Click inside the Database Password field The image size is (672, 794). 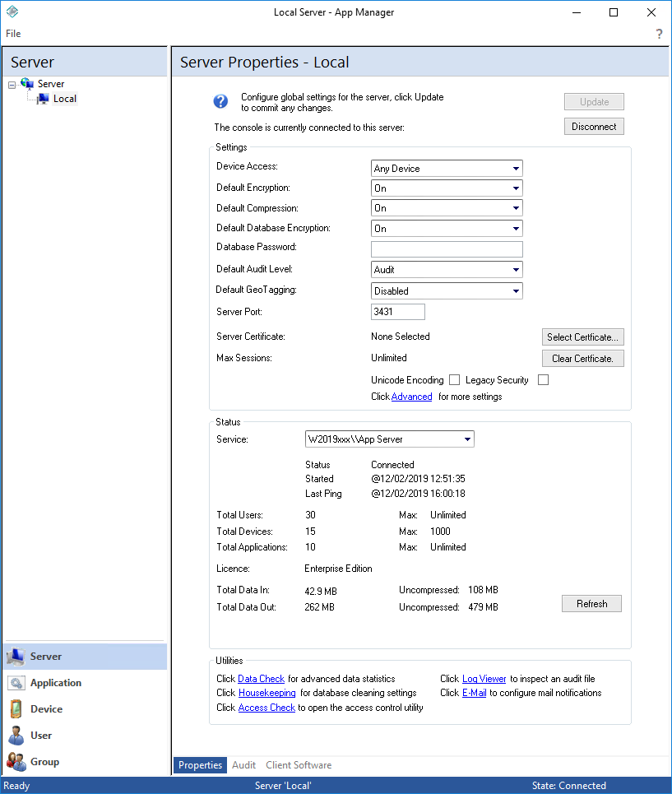[x=447, y=248]
